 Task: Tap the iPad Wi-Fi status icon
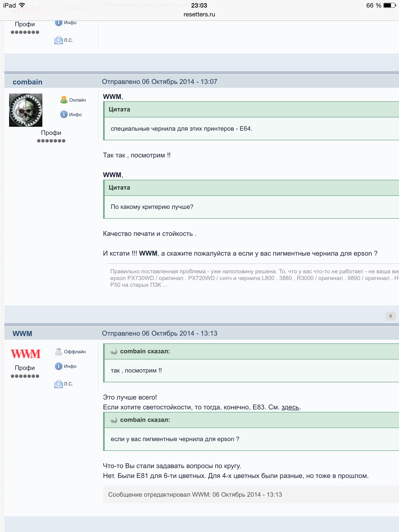[x=22, y=5]
